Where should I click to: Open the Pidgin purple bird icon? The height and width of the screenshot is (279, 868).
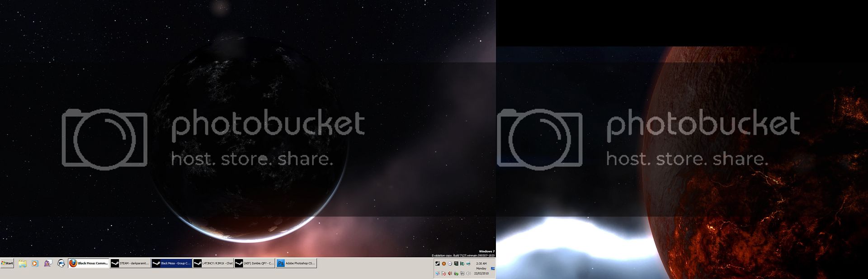[x=47, y=263]
